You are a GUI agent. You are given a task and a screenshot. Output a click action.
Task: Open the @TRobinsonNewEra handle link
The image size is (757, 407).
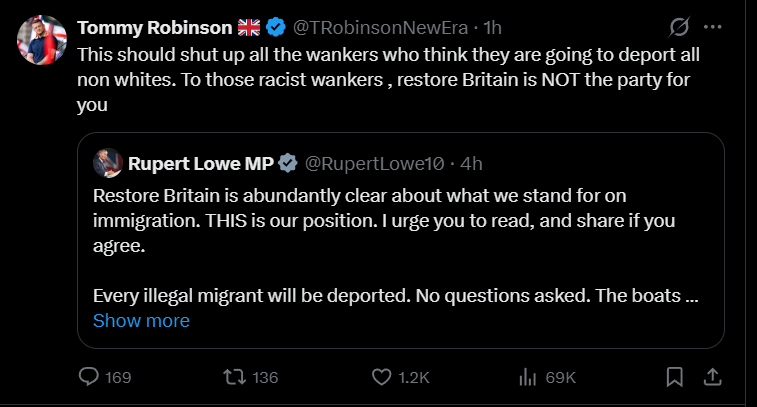pos(380,28)
